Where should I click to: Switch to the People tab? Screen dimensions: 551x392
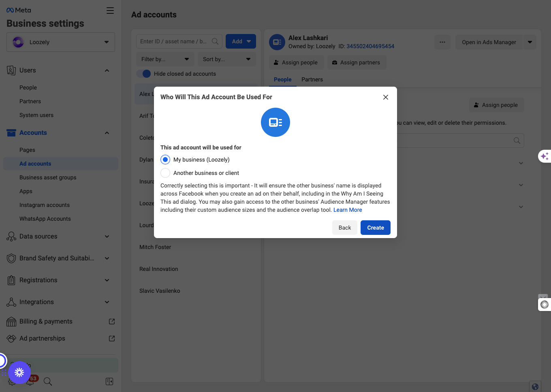coord(283,79)
